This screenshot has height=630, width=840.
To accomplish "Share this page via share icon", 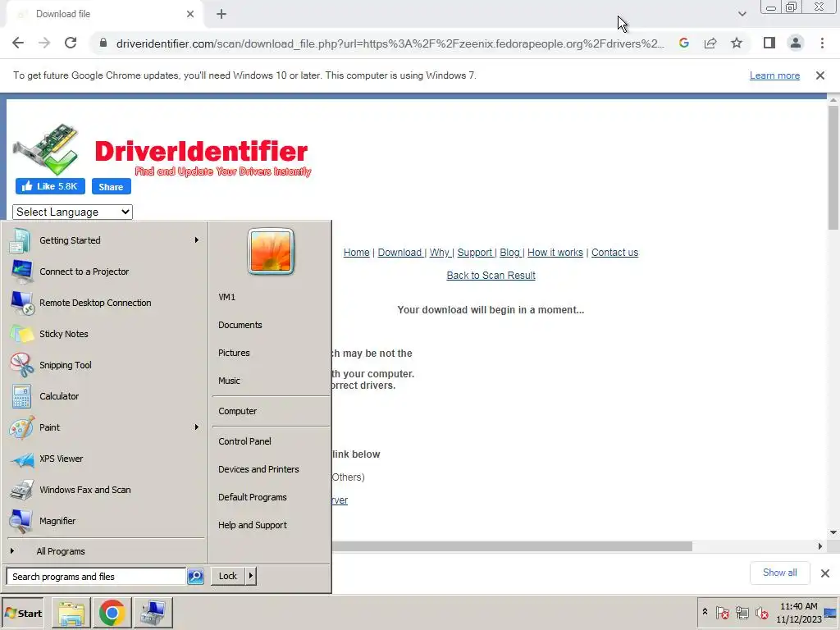I will 710,43.
